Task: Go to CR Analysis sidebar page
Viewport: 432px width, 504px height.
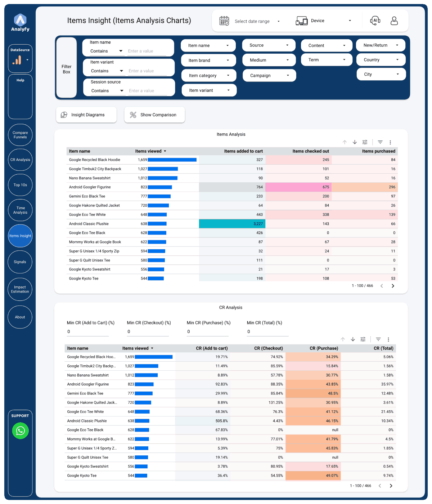Action: coord(20,160)
